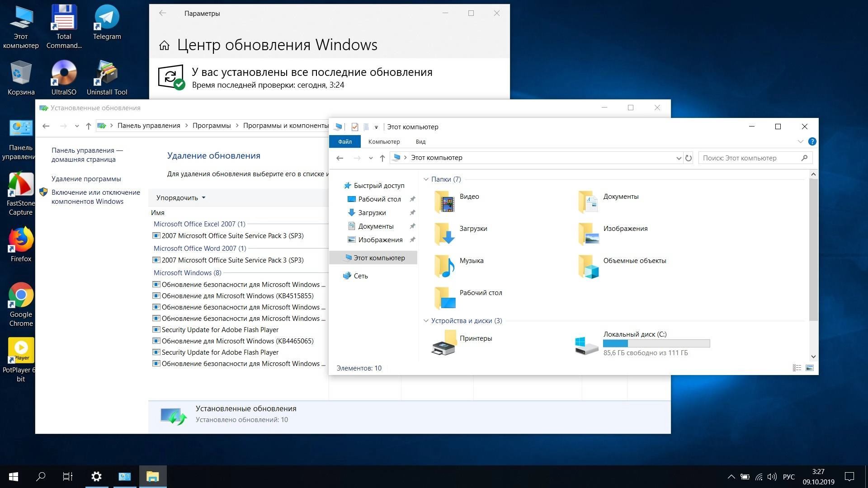Click Включение или отключение компонентов Windows

coord(96,197)
